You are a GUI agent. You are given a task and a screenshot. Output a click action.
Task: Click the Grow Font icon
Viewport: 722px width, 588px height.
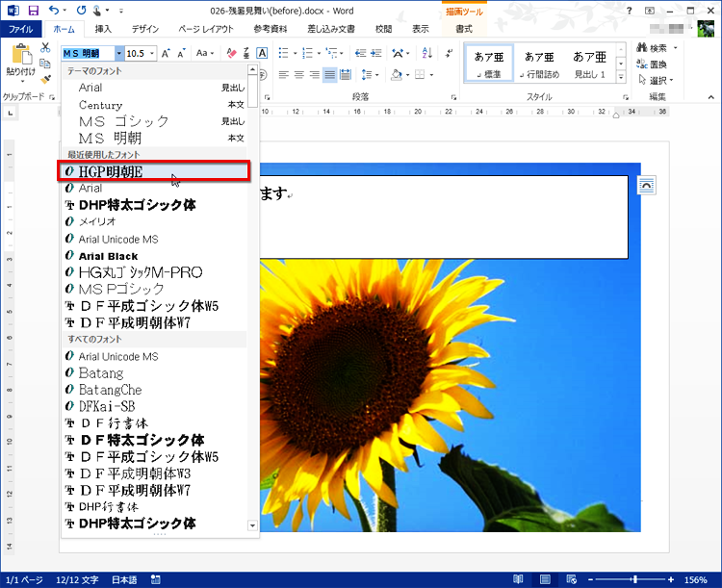(x=166, y=54)
